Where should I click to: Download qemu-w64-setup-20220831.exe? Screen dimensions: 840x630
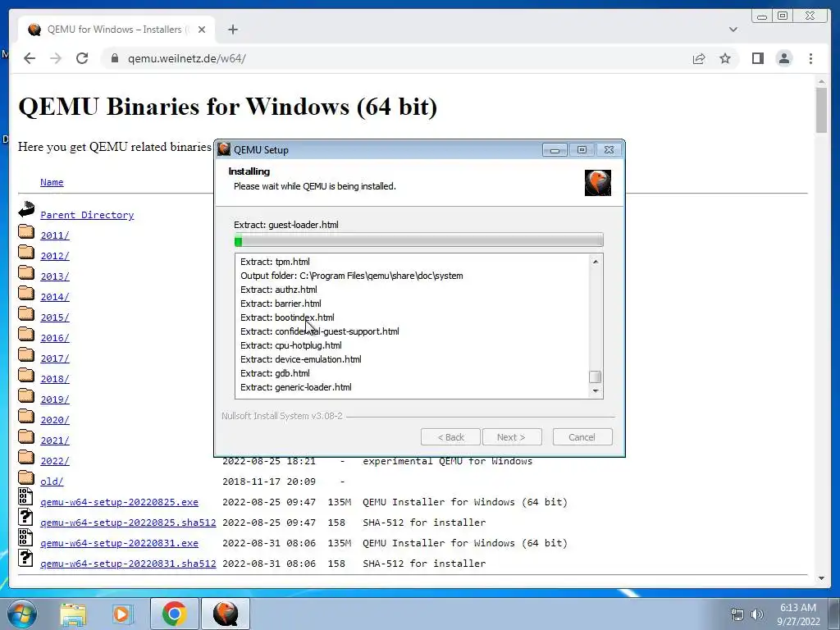point(119,543)
